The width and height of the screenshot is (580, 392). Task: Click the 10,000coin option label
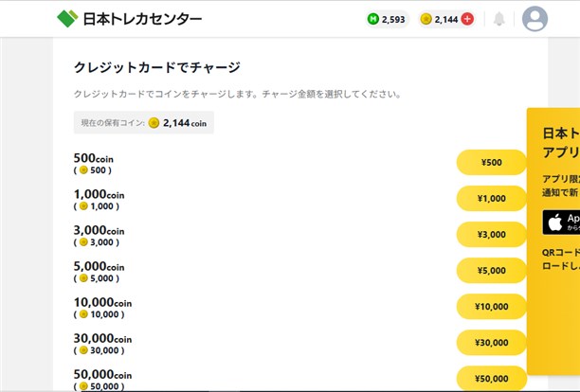point(102,302)
